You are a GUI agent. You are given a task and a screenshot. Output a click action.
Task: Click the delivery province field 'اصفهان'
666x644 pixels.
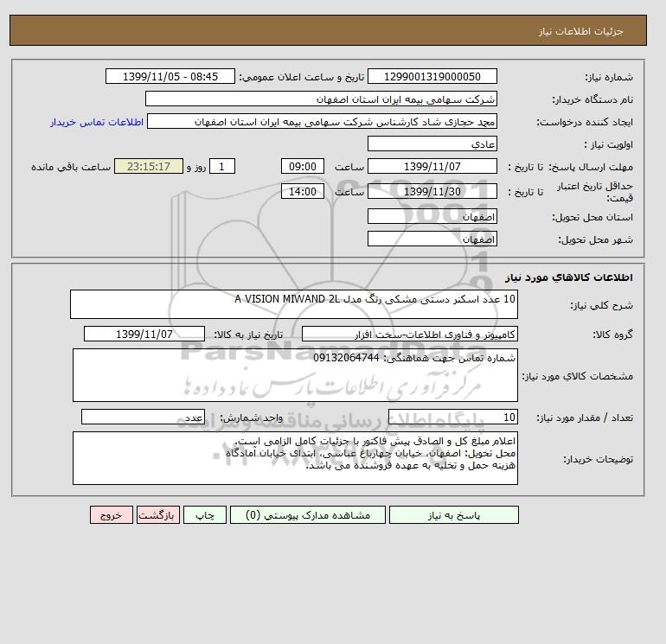point(432,216)
